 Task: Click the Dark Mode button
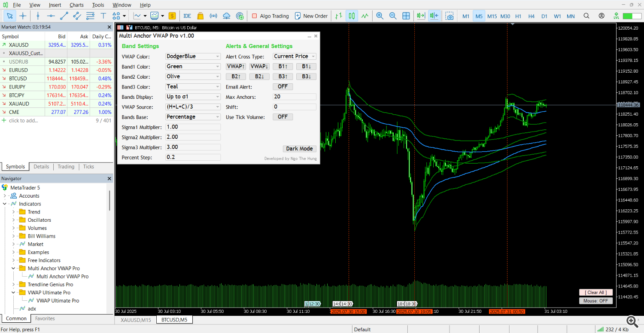299,149
